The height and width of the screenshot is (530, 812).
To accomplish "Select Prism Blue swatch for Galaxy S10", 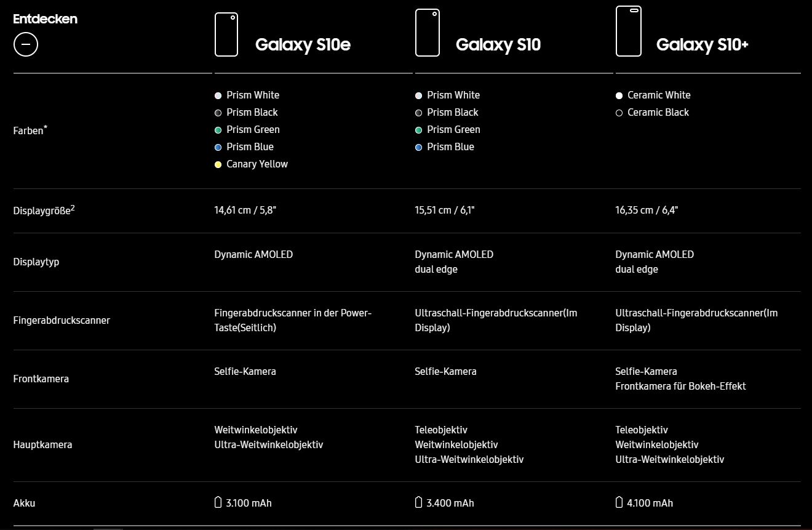I will point(418,147).
